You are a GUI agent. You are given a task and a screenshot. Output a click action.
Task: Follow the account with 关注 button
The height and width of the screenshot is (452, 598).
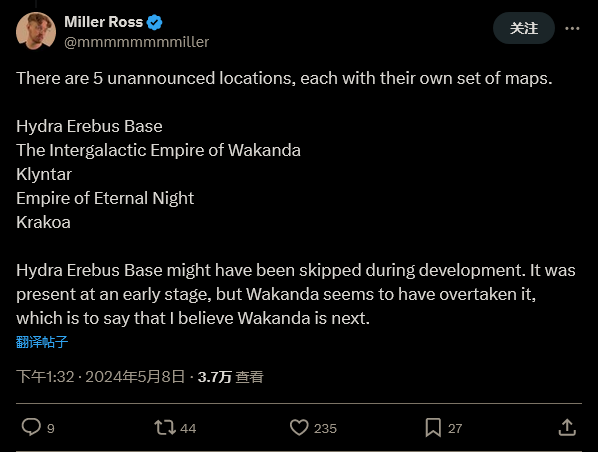524,28
